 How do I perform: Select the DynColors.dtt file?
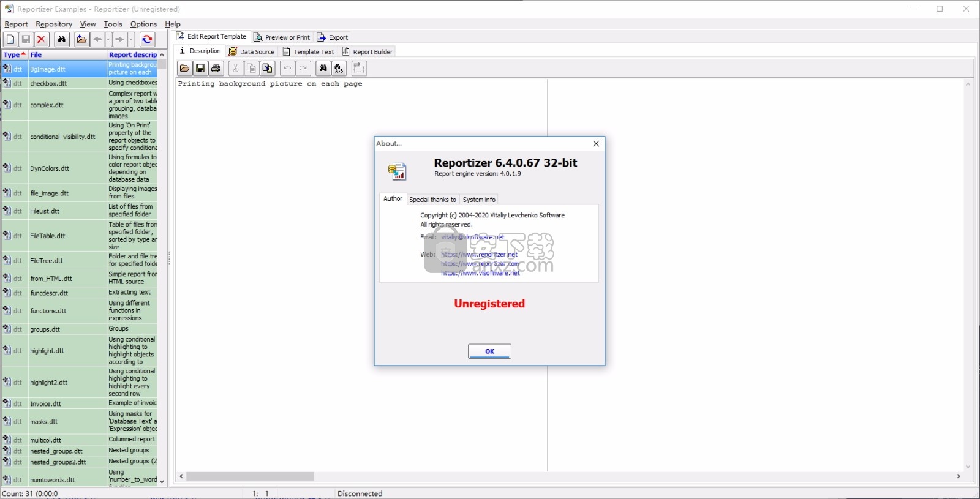(80, 168)
